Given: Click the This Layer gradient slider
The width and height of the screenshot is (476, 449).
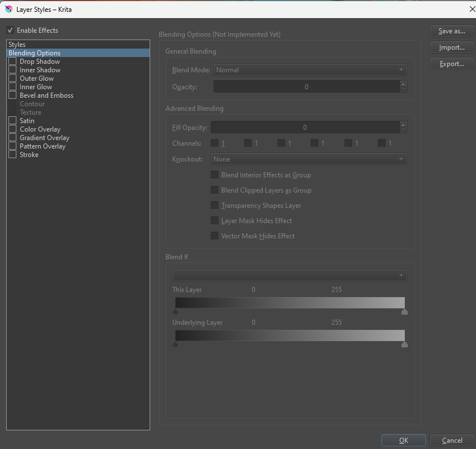Looking at the screenshot, I should [290, 303].
